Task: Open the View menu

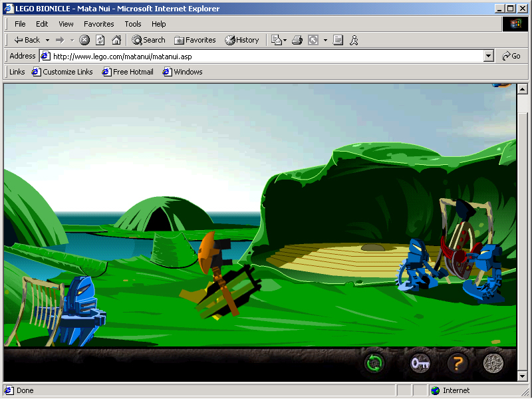Action: tap(66, 24)
